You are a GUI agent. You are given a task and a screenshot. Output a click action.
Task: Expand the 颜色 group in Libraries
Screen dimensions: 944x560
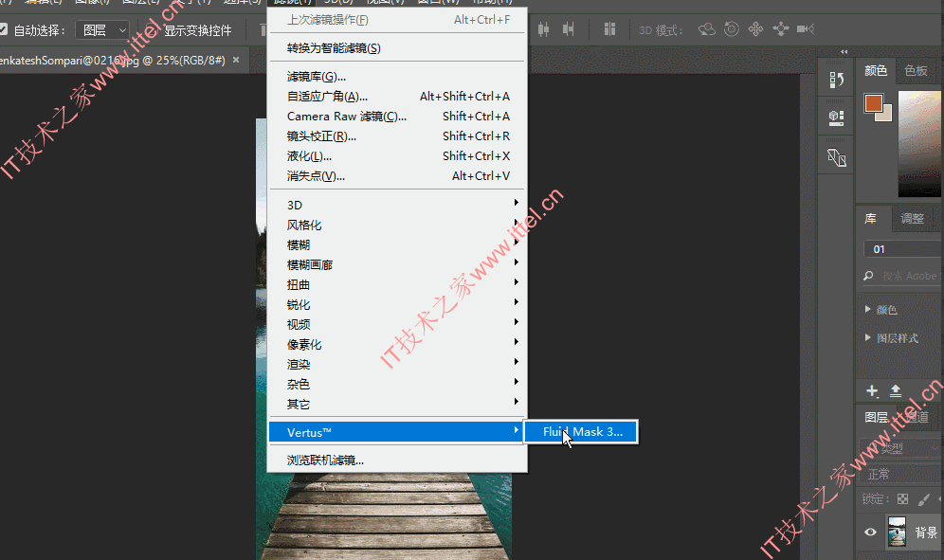tap(867, 310)
